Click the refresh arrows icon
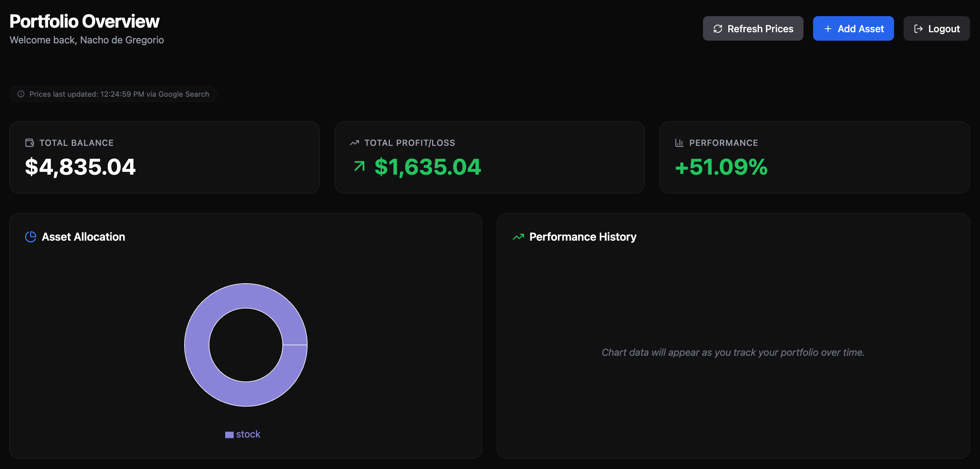 [718, 29]
